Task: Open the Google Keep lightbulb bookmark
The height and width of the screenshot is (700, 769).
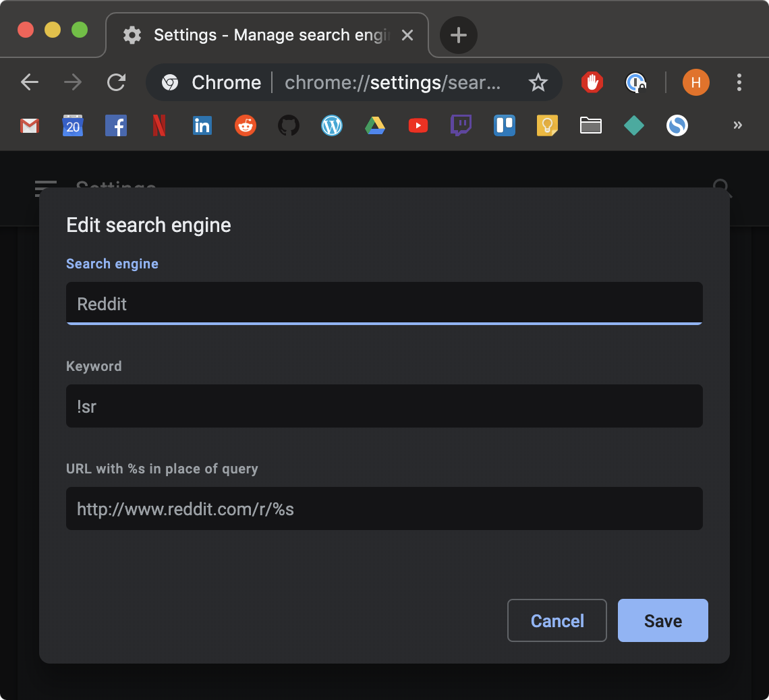Action: [x=547, y=126]
